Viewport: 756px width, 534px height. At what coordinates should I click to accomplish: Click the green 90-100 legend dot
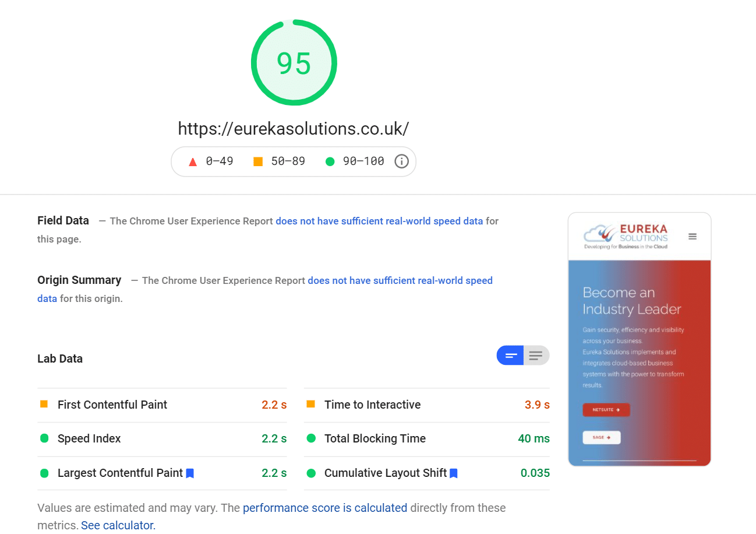[x=330, y=161]
